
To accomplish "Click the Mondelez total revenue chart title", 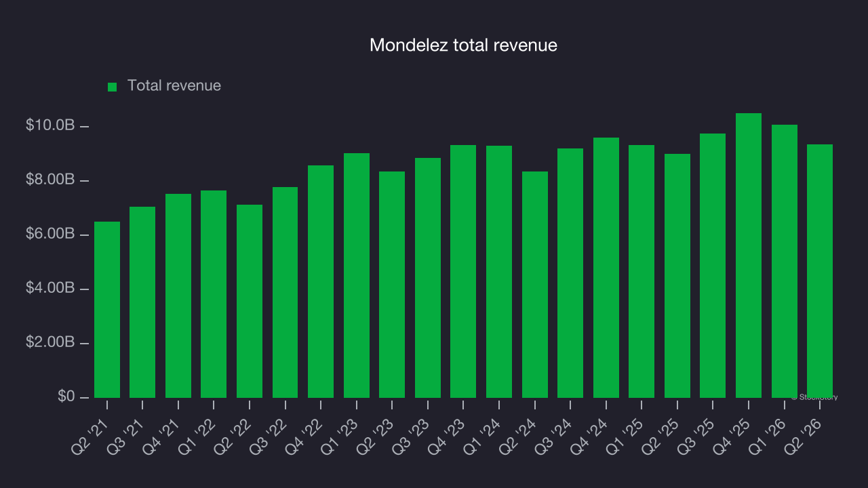I will (x=463, y=45).
